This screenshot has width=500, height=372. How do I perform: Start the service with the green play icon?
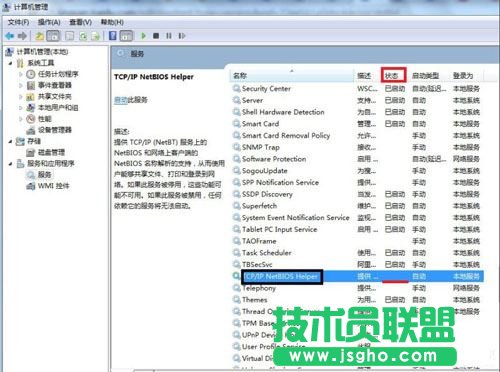(x=144, y=35)
